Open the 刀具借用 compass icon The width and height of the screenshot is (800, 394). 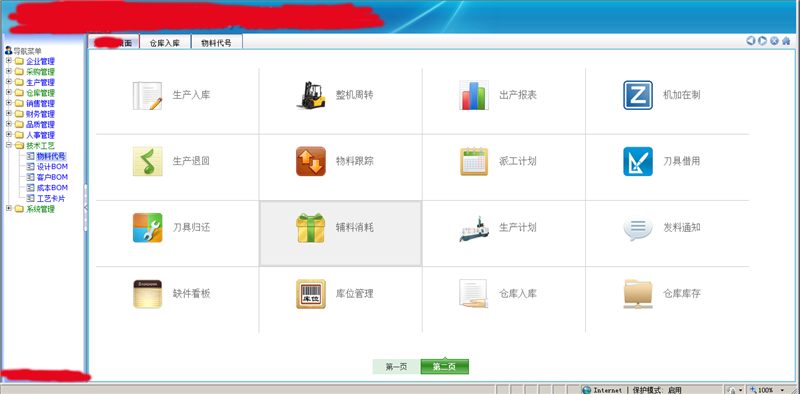coord(638,161)
